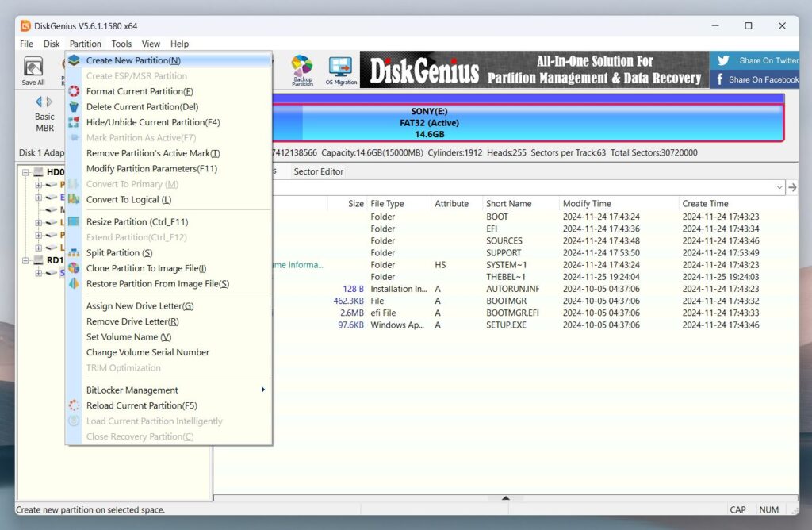The image size is (812, 530).
Task: Toggle the CAP indicator in status bar
Action: (738, 509)
